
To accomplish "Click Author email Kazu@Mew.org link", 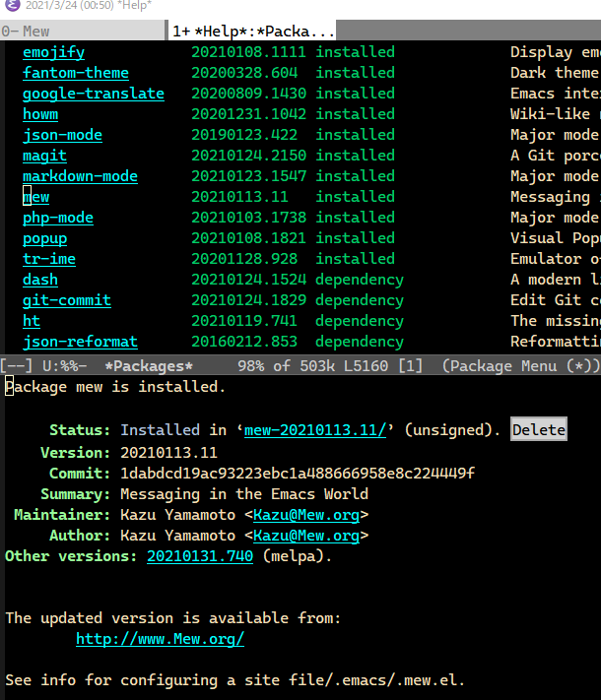I will pos(306,536).
